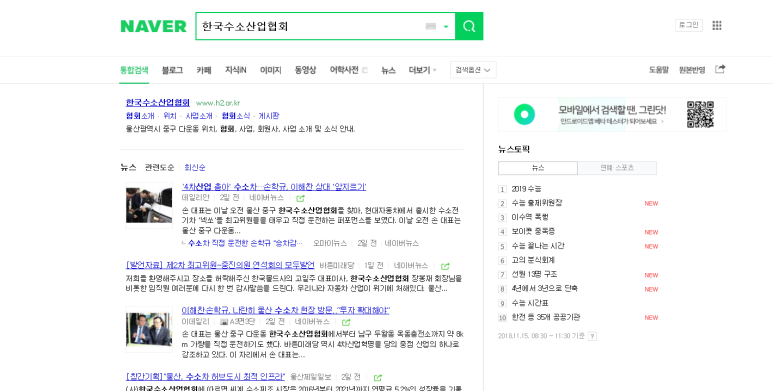Open news topic 수능 출제위원장
This screenshot has height=391, width=773.
[537, 203]
